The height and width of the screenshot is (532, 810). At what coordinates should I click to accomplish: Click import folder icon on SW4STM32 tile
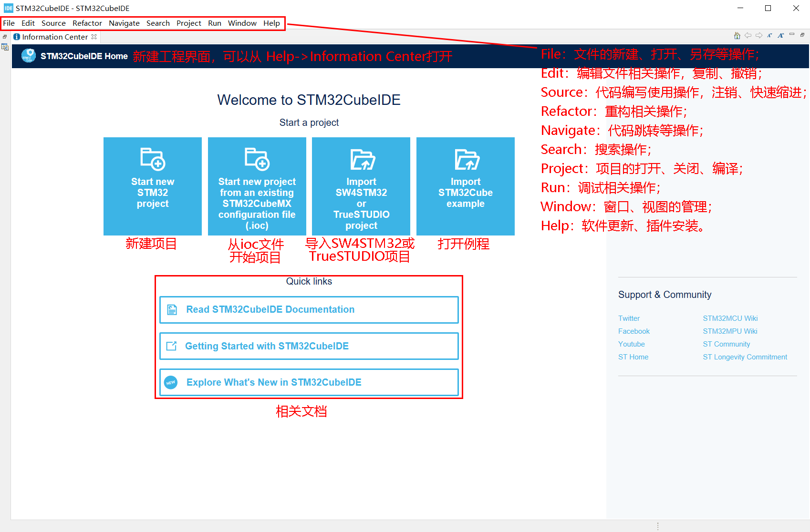click(363, 159)
